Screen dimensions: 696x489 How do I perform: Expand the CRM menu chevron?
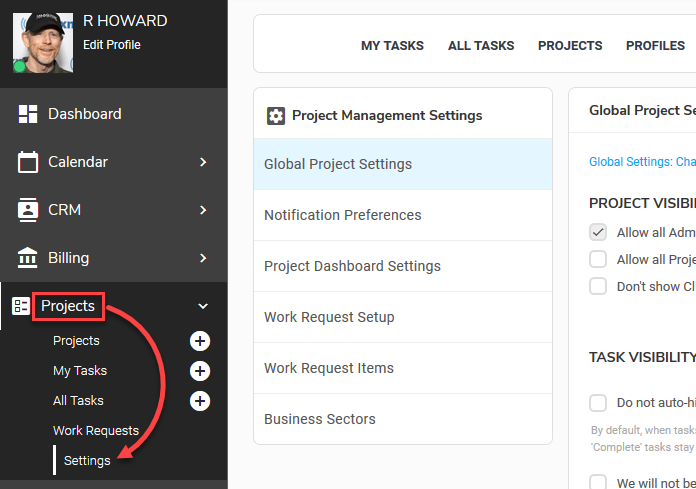click(203, 210)
